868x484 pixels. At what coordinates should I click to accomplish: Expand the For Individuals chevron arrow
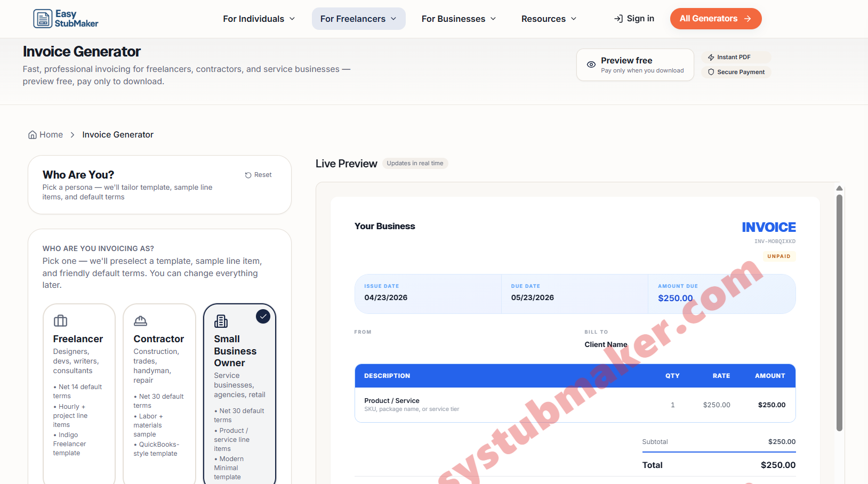[x=292, y=19]
